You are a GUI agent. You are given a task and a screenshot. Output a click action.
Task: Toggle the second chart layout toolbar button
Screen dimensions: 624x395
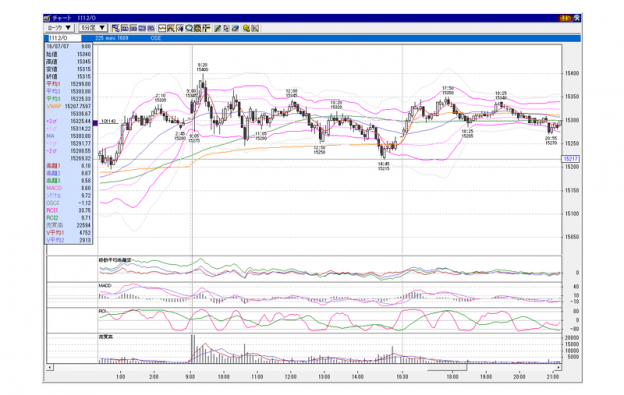tap(125, 28)
